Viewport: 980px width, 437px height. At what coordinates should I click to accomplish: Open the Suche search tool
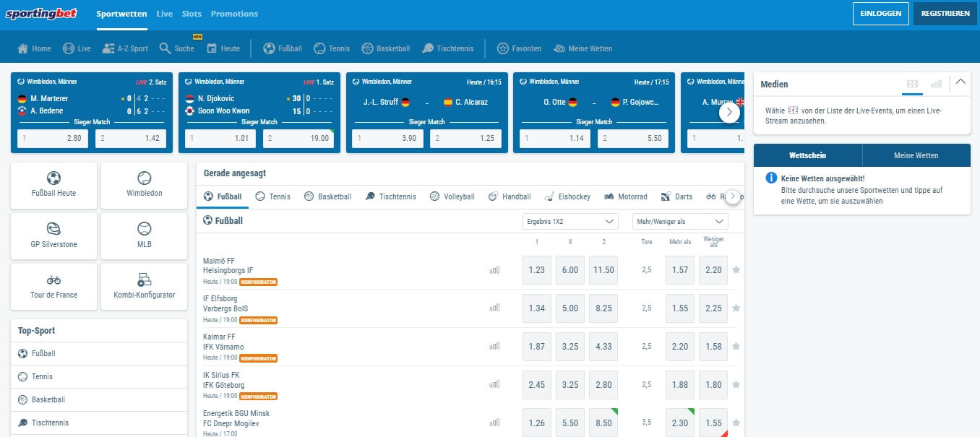(177, 48)
